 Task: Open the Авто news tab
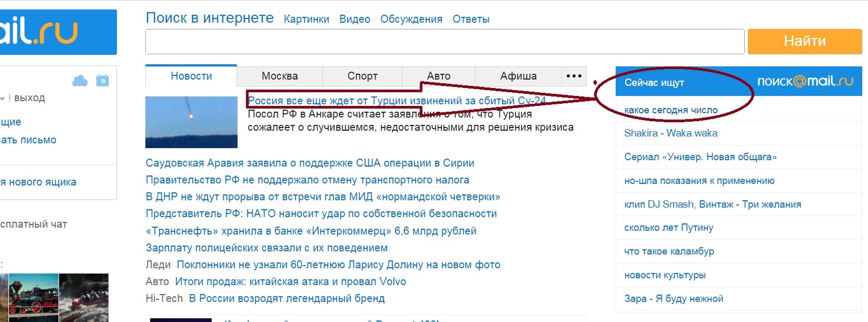[438, 76]
